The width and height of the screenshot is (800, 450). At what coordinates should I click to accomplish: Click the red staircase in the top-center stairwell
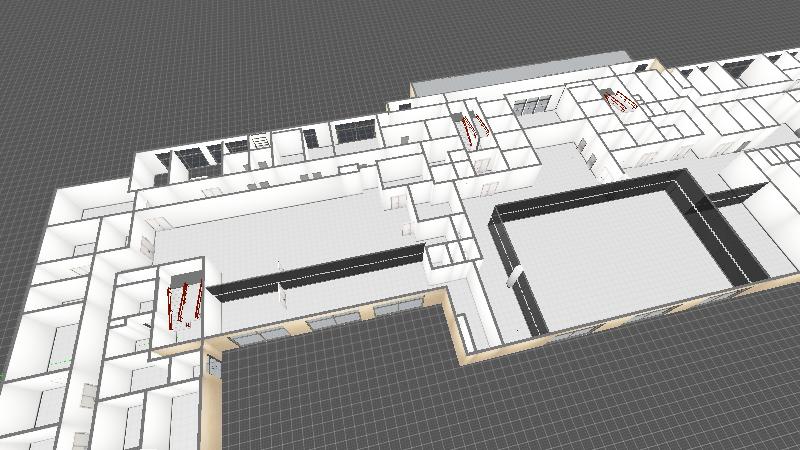[x=472, y=130]
